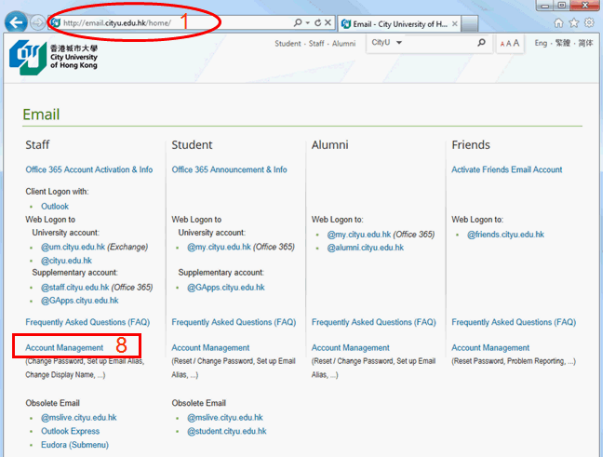This screenshot has height=457, width=603.
Task: Expand the CityU search scope dropdown
Action: click(x=397, y=43)
